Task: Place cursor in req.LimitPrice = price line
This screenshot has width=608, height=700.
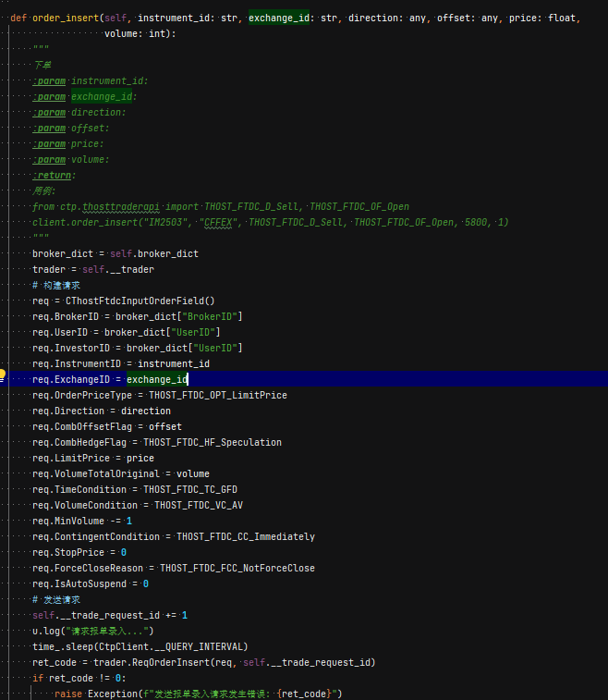Action: 92,458
